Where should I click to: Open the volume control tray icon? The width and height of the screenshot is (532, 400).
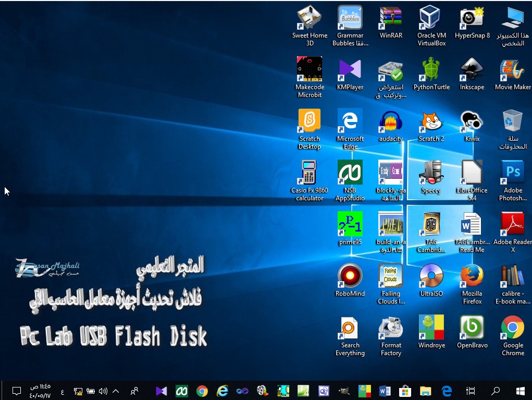pos(103,391)
